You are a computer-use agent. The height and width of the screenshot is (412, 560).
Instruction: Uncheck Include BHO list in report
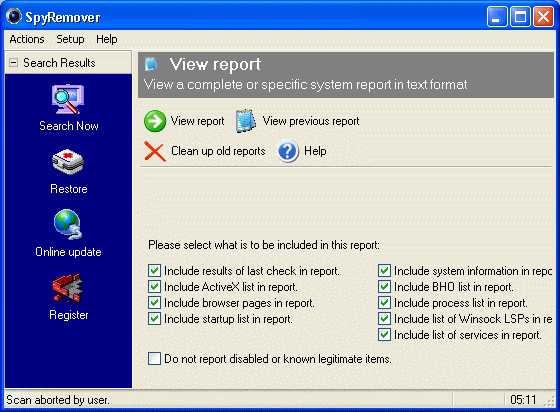(x=384, y=287)
